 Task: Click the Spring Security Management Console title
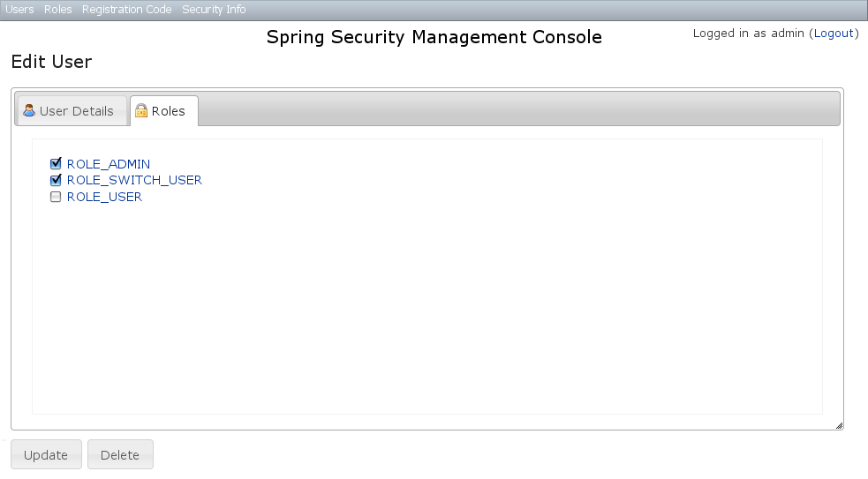[434, 37]
